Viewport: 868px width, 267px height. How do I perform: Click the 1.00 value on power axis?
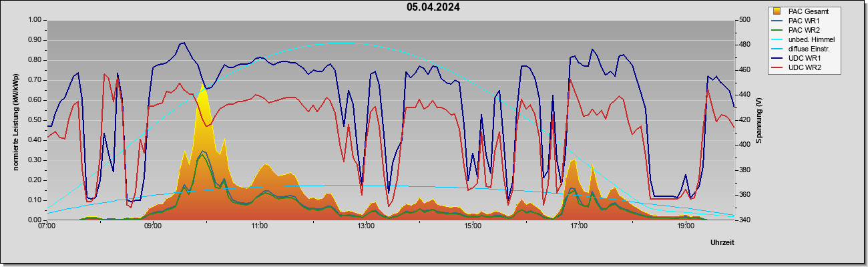tap(33, 20)
